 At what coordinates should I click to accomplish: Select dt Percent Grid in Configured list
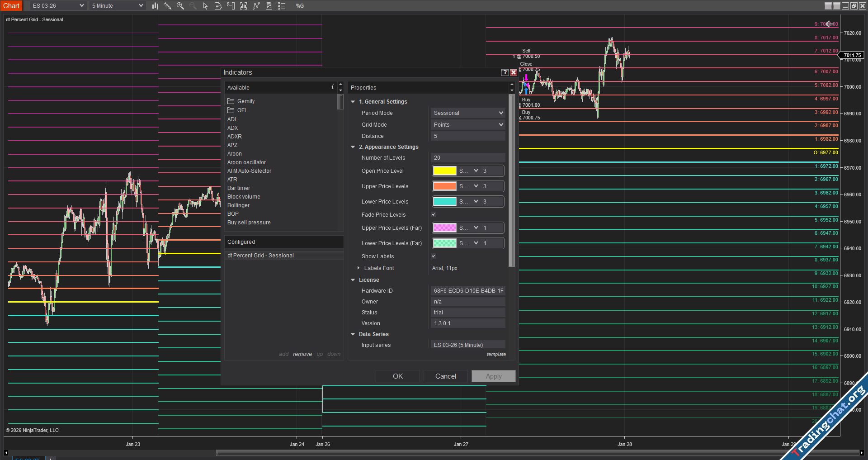260,256
